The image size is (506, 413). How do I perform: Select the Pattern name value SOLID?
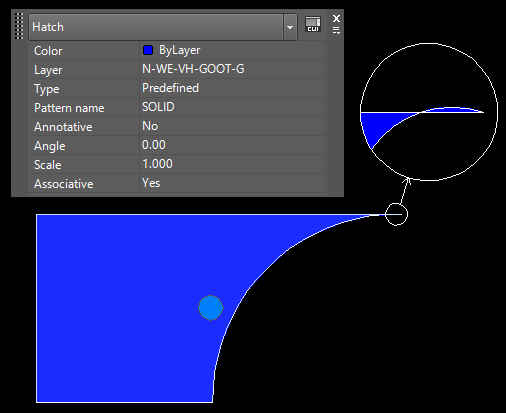(158, 107)
